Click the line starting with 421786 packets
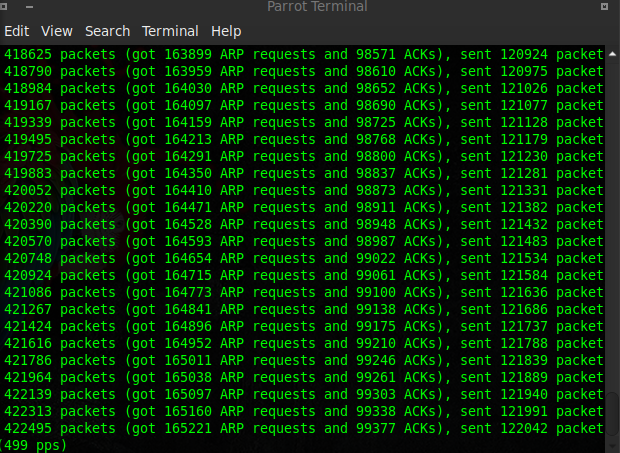The width and height of the screenshot is (620, 453). point(304,360)
